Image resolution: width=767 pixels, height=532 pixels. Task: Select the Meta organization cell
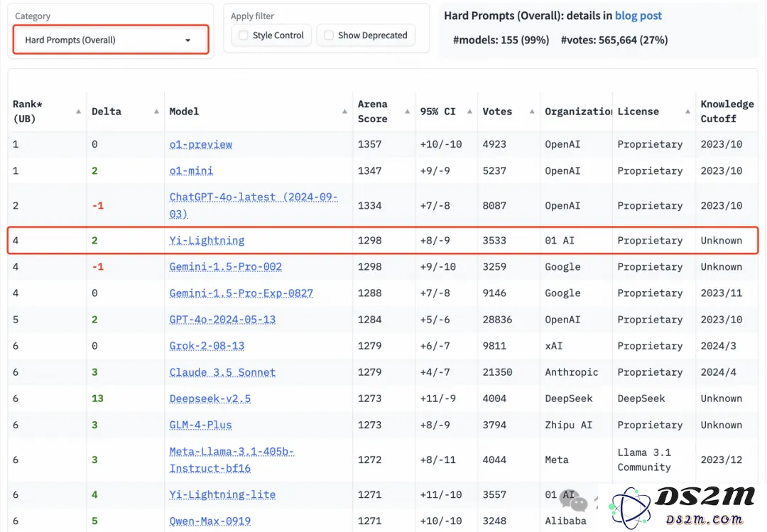pyautogui.click(x=557, y=460)
